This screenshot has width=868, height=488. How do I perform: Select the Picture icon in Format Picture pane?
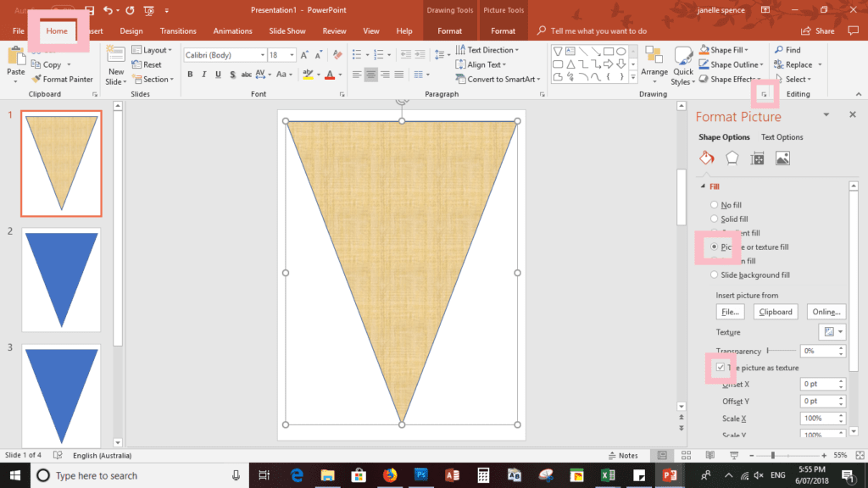coord(782,158)
